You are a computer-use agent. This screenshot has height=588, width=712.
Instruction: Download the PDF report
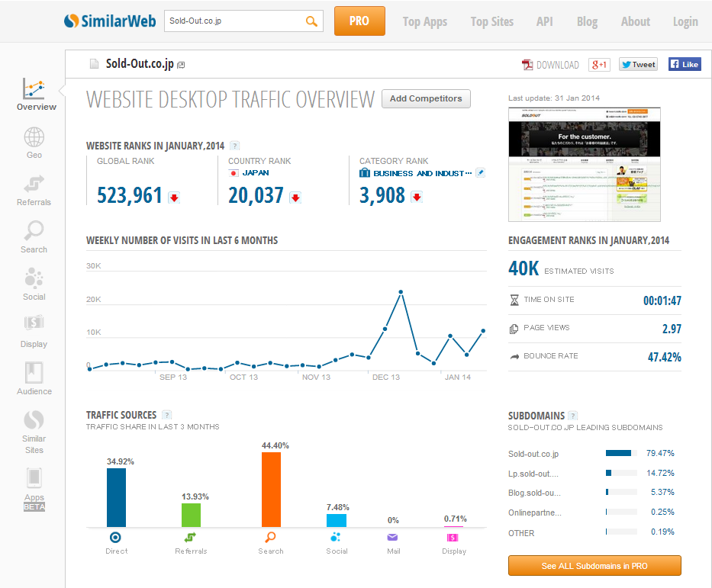[550, 65]
